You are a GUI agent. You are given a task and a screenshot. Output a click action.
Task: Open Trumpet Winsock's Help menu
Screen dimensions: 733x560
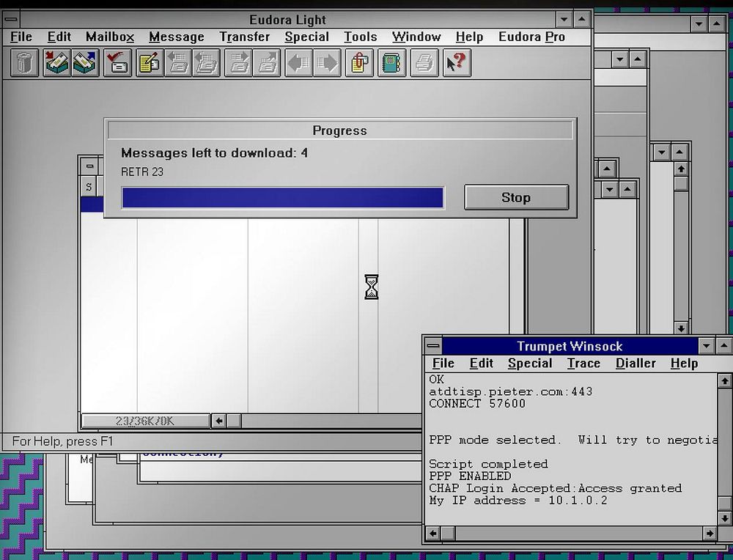684,364
